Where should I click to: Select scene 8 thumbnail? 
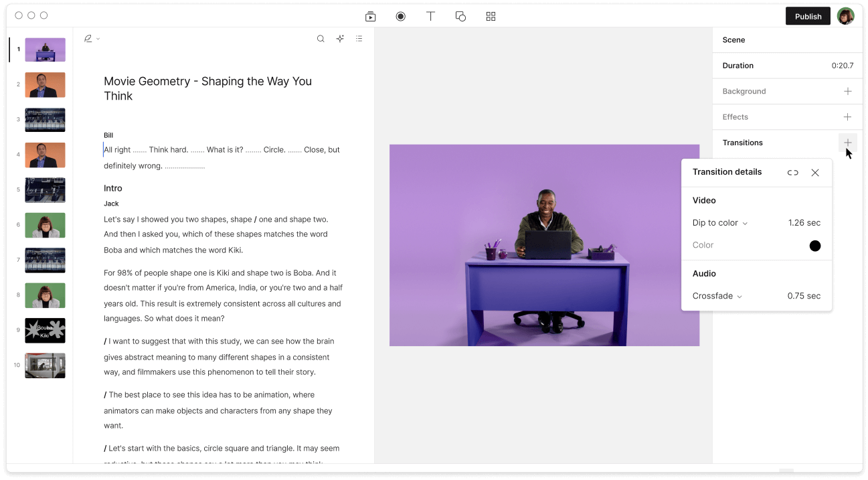pyautogui.click(x=46, y=295)
